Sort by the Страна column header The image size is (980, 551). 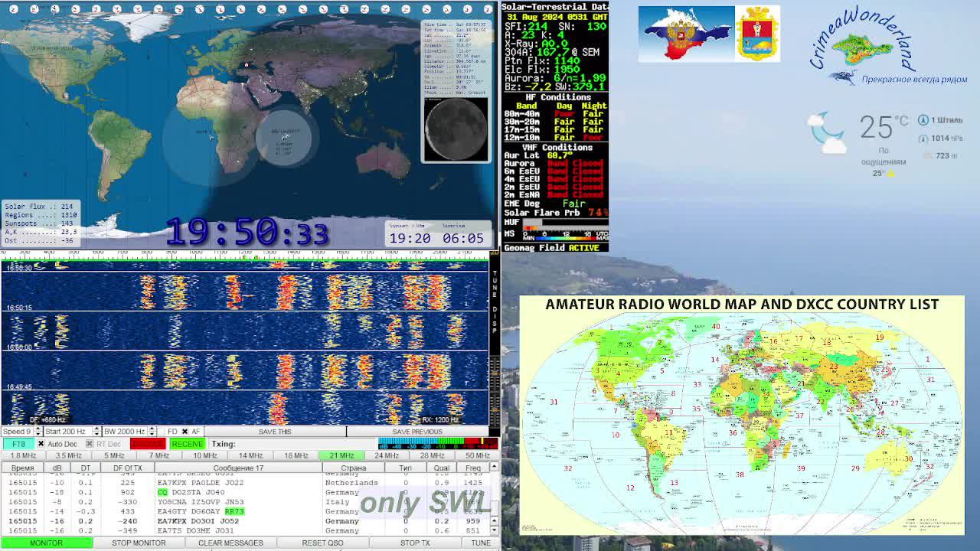pyautogui.click(x=353, y=468)
